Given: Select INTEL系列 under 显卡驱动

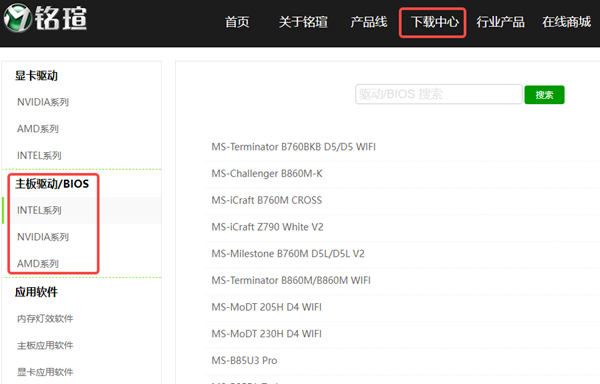Looking at the screenshot, I should pos(39,156).
